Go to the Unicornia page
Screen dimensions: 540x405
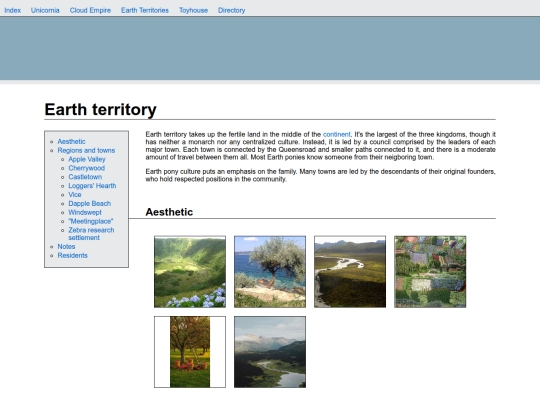(45, 10)
